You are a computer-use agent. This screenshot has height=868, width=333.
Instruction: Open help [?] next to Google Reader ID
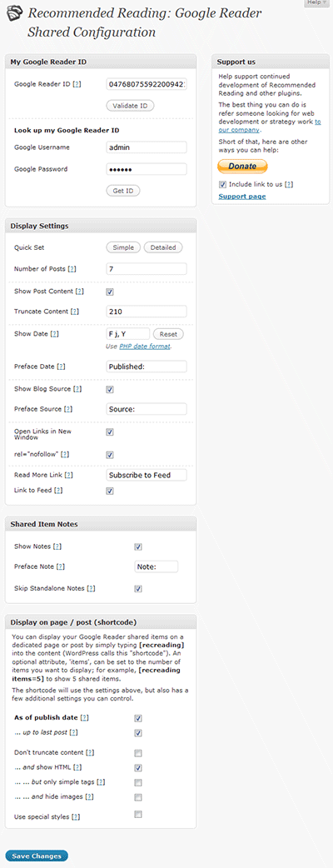[x=77, y=84]
